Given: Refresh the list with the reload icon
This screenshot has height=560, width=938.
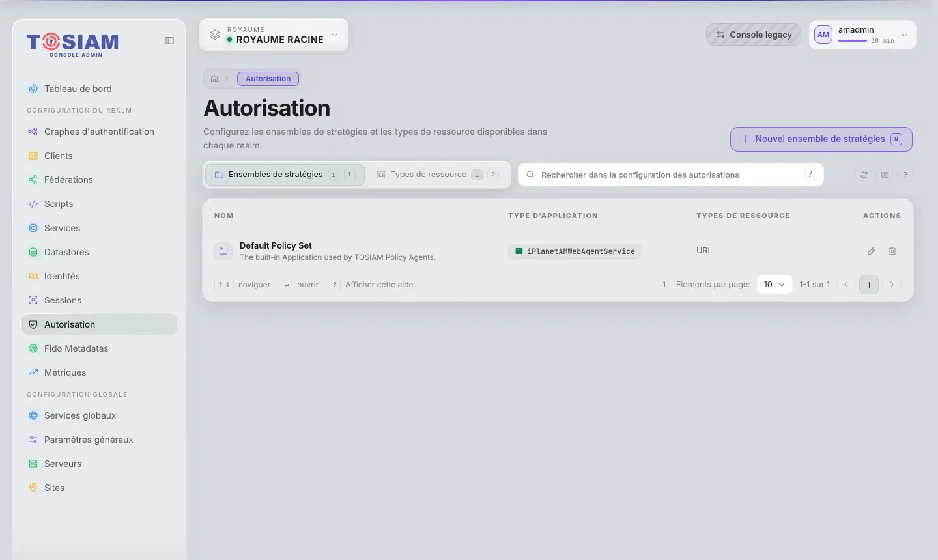Looking at the screenshot, I should point(864,175).
